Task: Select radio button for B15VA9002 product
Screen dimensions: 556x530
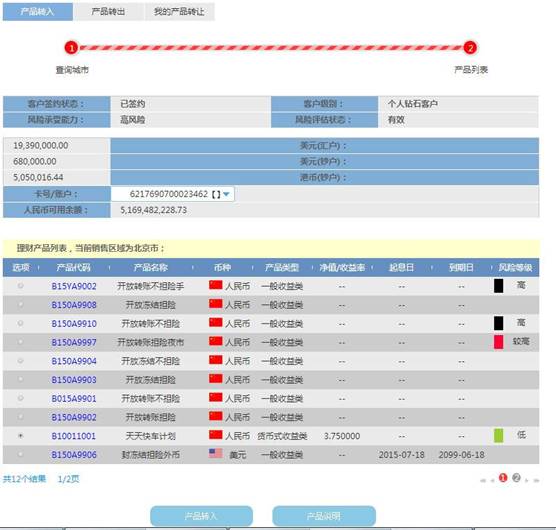Action: pos(21,285)
